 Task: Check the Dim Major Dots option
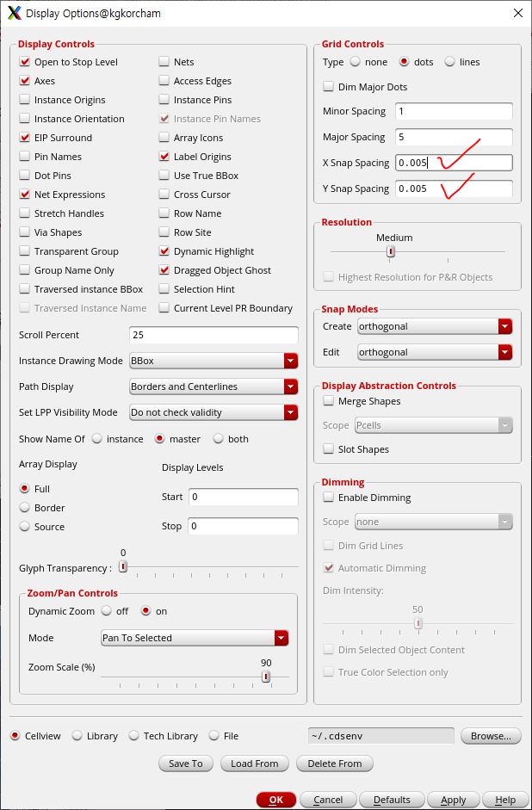coord(328,87)
